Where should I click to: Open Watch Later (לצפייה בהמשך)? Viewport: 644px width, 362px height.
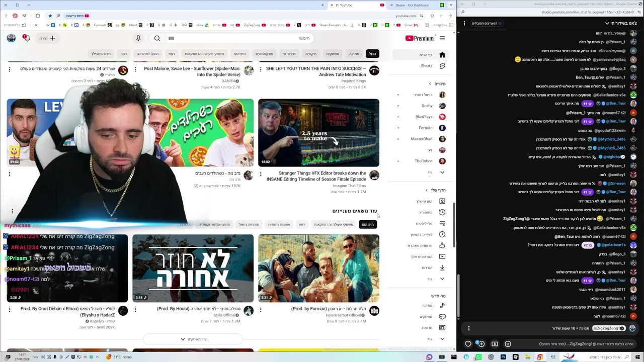[x=420, y=234]
